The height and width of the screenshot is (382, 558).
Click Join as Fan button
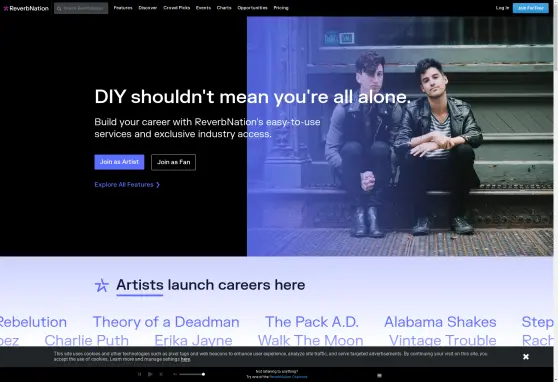point(173,162)
